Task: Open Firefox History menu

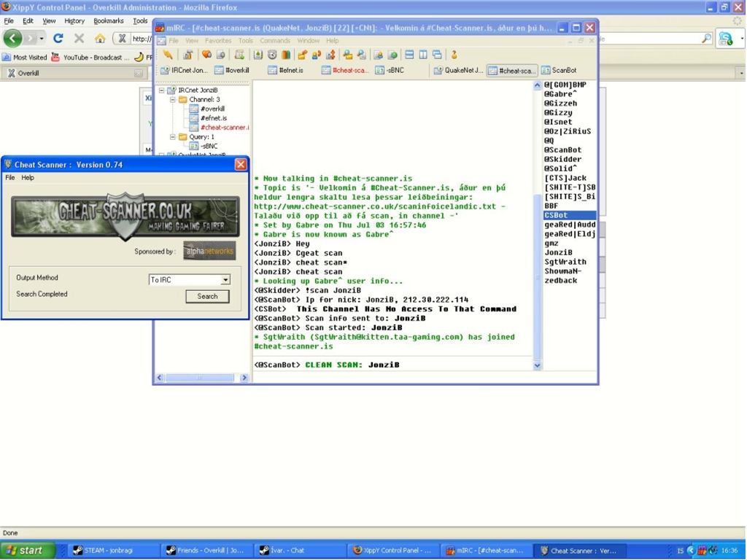Action: [74, 21]
